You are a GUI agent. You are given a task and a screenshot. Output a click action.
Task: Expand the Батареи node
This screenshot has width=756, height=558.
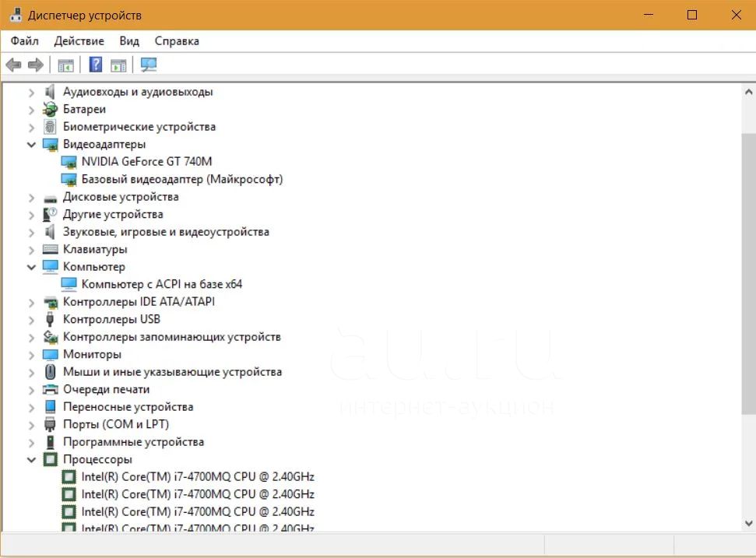[31, 110]
